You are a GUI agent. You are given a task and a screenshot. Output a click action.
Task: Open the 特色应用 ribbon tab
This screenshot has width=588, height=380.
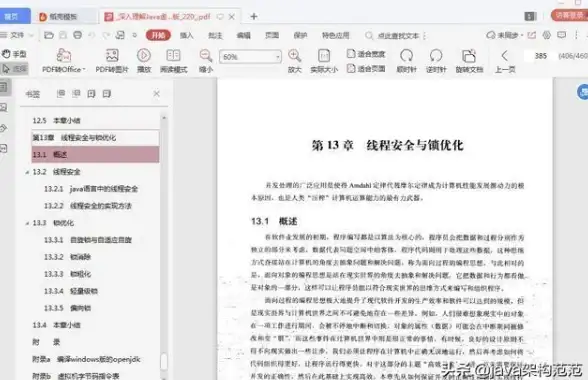tap(336, 35)
